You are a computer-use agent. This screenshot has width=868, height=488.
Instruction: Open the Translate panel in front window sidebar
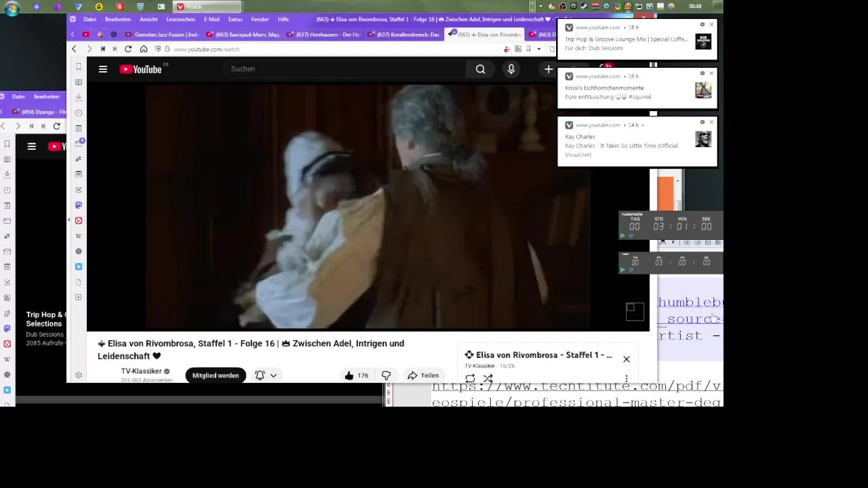[79, 159]
